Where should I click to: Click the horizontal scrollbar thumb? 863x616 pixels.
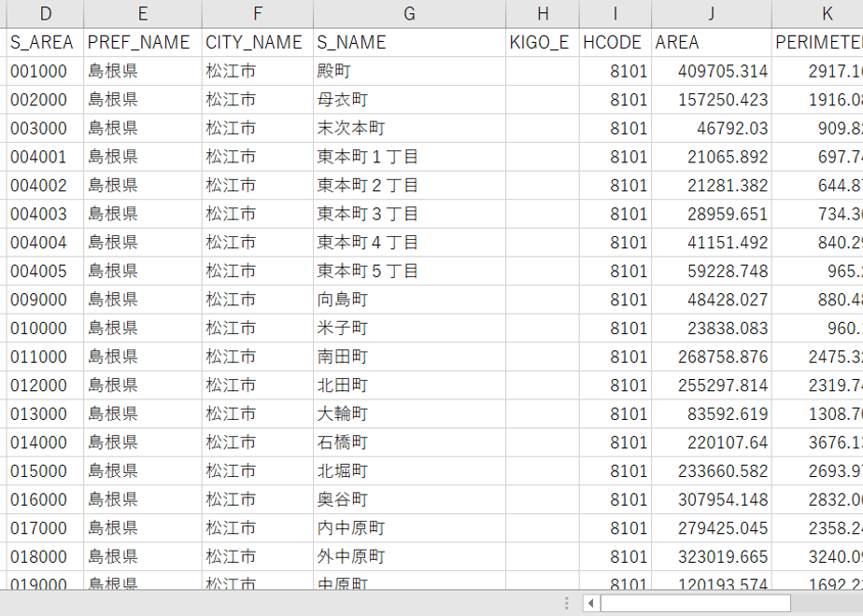click(x=696, y=603)
